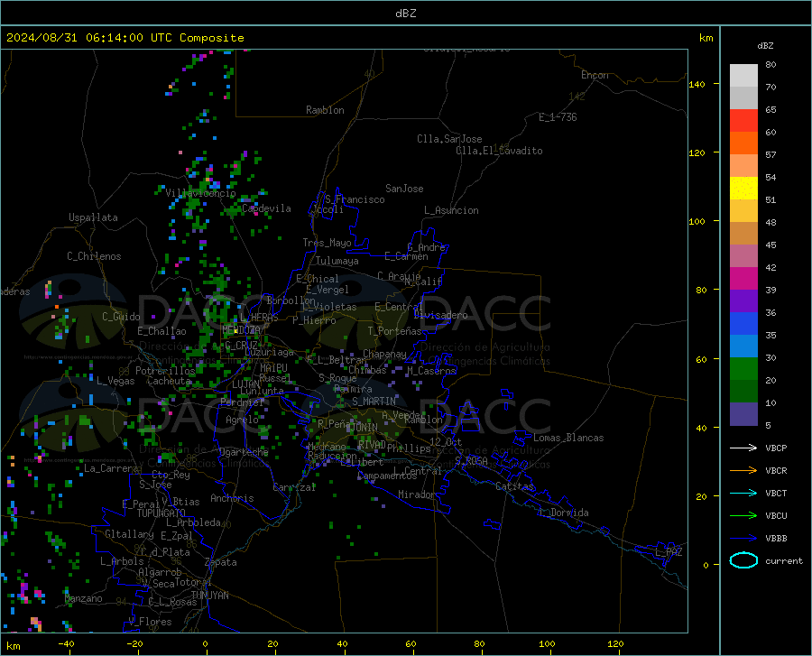Click the 120 tick on the horizontal axis

[x=615, y=643]
